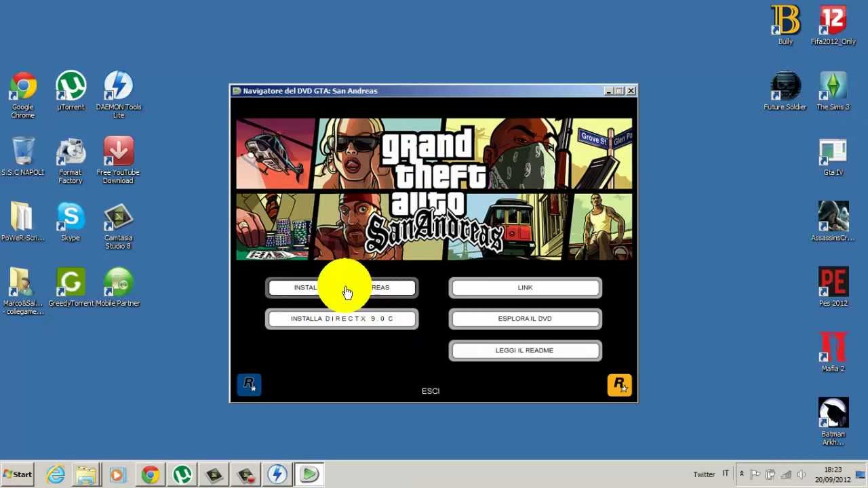Click the Installa DirectX 9.0 C button
This screenshot has height=488, width=868.
342,319
